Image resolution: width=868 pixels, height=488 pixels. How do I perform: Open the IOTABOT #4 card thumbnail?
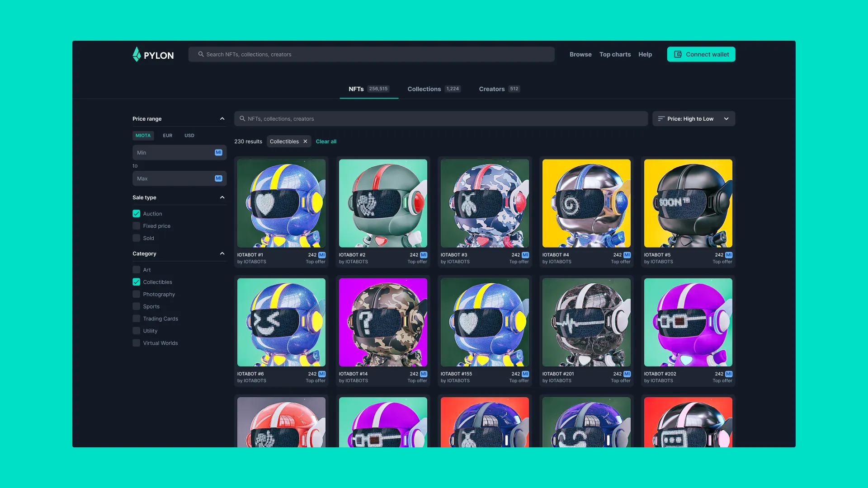click(x=586, y=203)
